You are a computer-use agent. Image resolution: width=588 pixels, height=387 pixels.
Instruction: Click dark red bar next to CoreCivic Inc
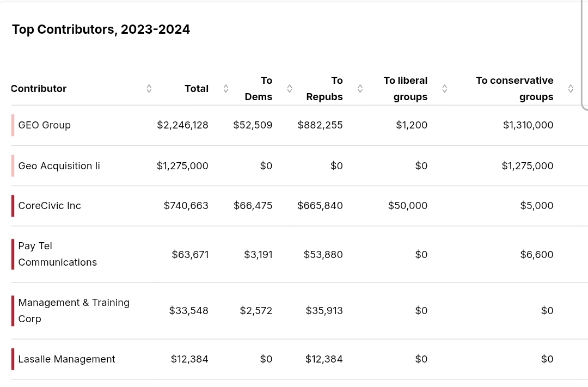[13, 206]
